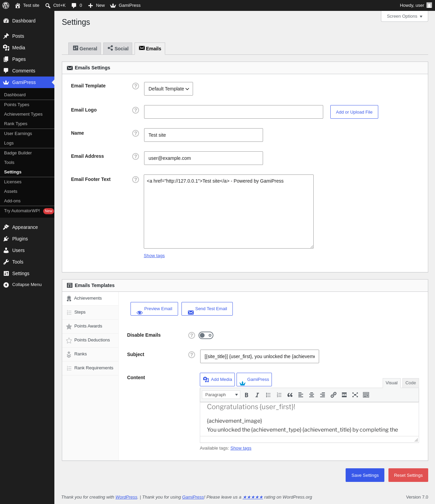Show help for Email Footer Text

(x=136, y=180)
